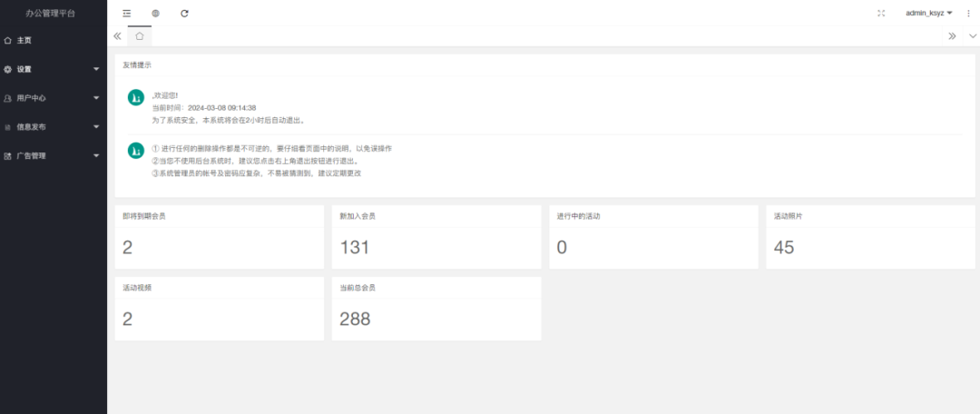Open the admin_ksyz account dropdown
The image size is (980, 414).
[x=929, y=13]
